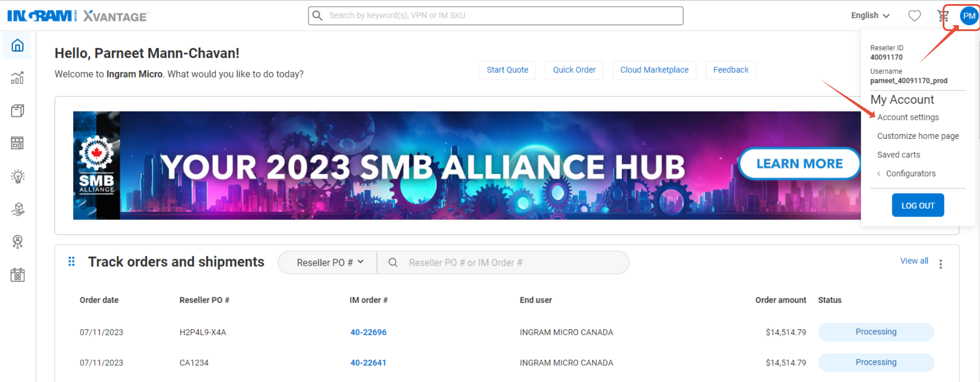Click username parneet_40091170_prod
Image resolution: width=980 pixels, height=382 pixels.
click(x=908, y=81)
